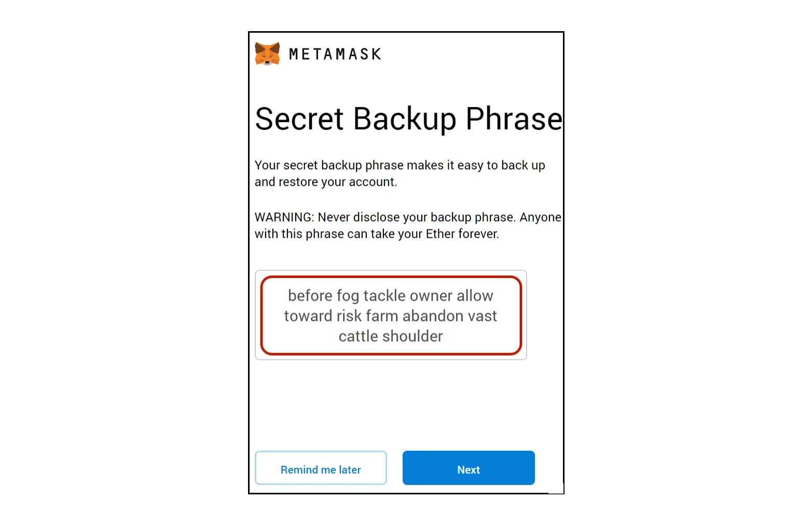This screenshot has height=525, width=812.
Task: Click the word "tackle" in seed phrase
Action: (x=384, y=295)
